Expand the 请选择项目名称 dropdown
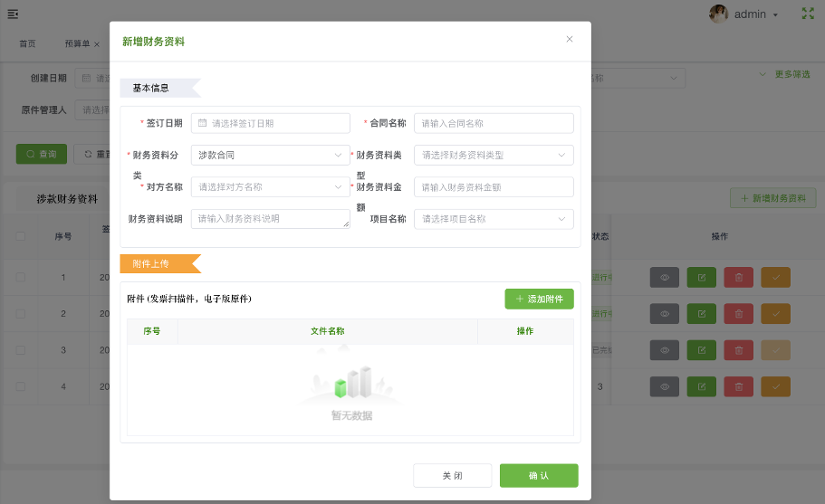The width and height of the screenshot is (825, 504). click(x=494, y=218)
